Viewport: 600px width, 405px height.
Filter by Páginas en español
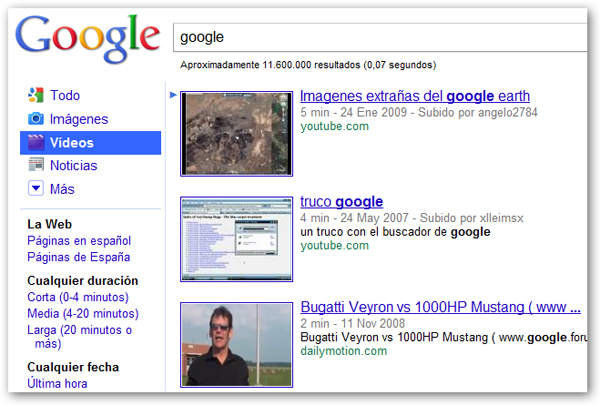79,241
